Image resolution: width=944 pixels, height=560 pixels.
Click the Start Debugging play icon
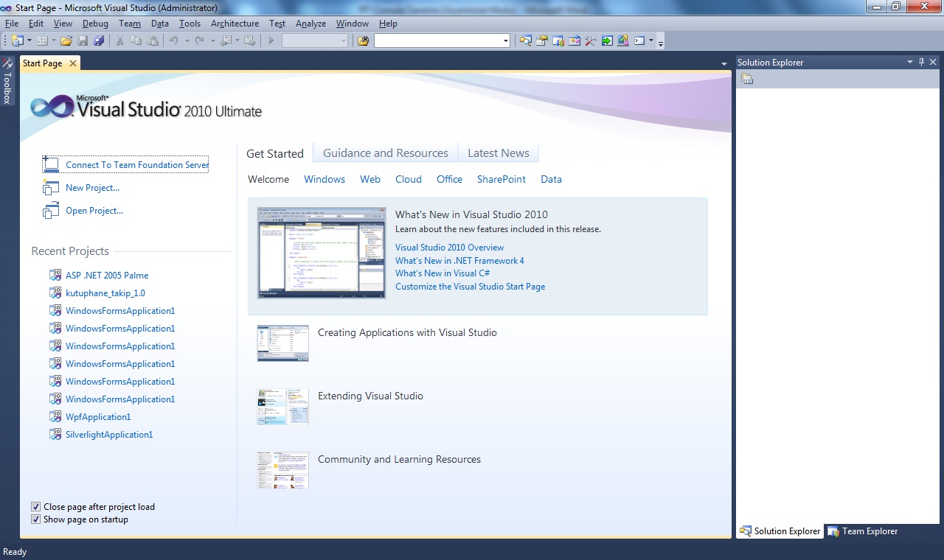click(x=271, y=41)
